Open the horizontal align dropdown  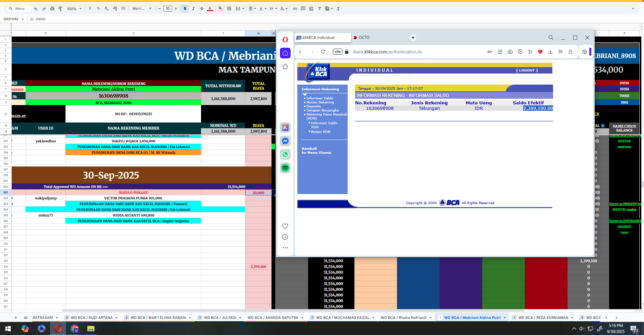point(252,9)
